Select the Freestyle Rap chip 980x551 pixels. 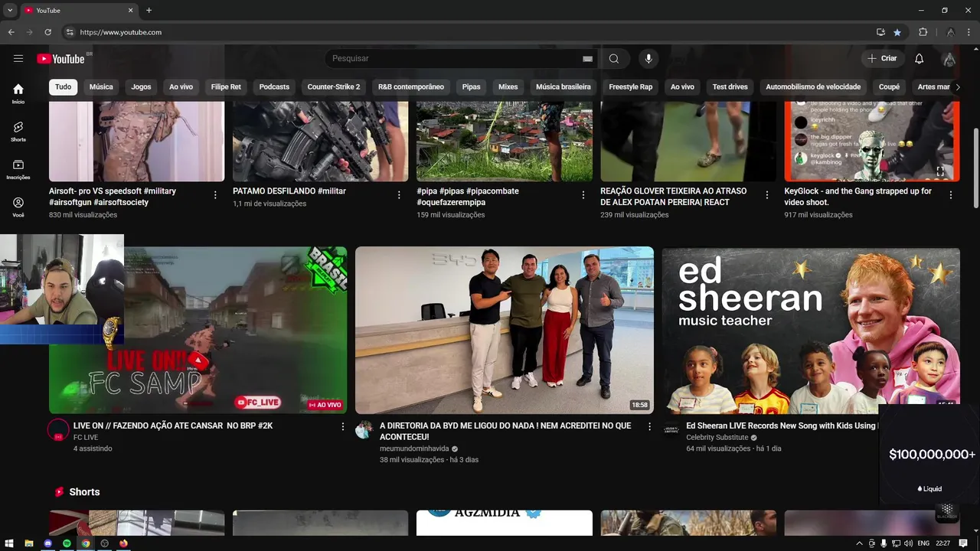tap(631, 87)
